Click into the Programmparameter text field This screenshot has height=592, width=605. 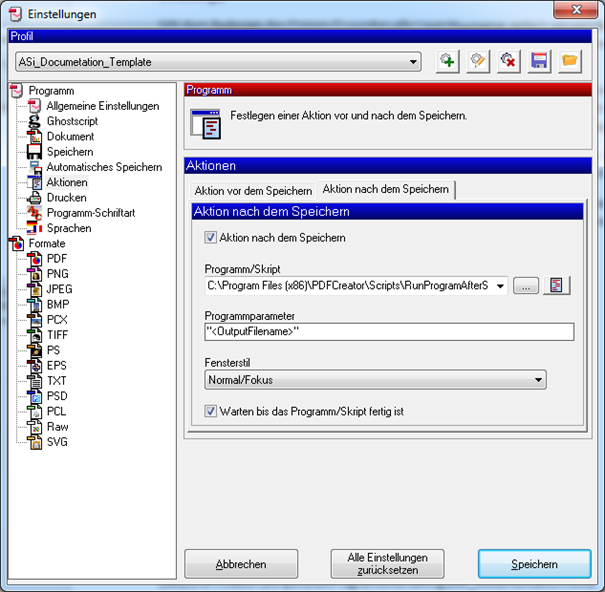(x=388, y=332)
